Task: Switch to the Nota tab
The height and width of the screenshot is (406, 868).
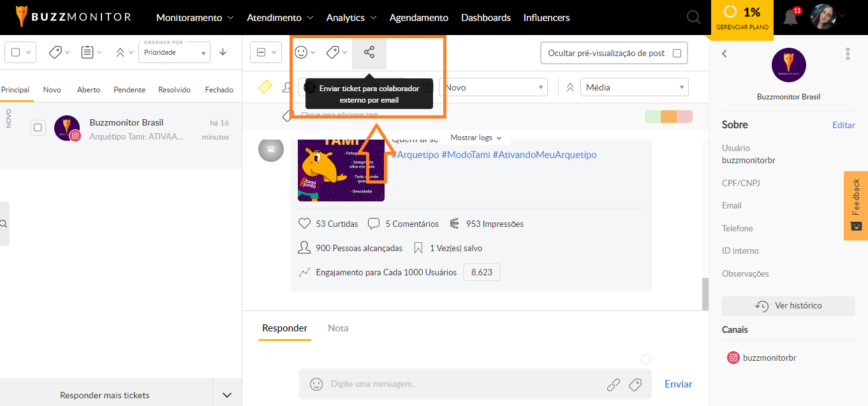Action: (338, 328)
